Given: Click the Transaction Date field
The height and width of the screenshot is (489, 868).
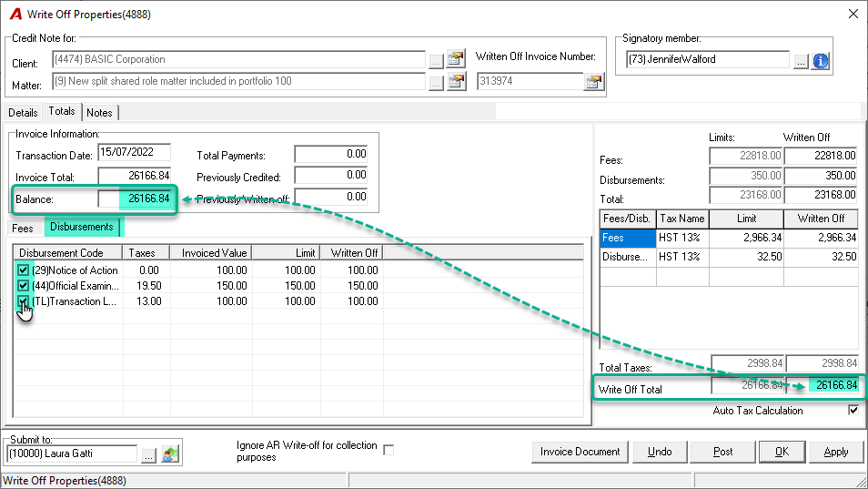Looking at the screenshot, I should pos(134,152).
